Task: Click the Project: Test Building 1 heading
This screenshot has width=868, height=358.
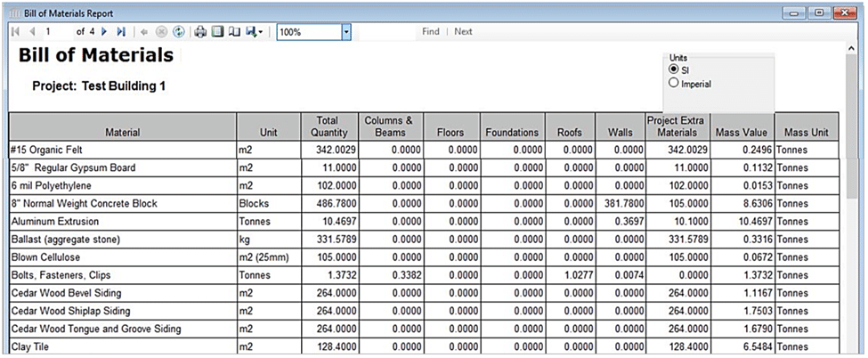Action: coord(99,86)
